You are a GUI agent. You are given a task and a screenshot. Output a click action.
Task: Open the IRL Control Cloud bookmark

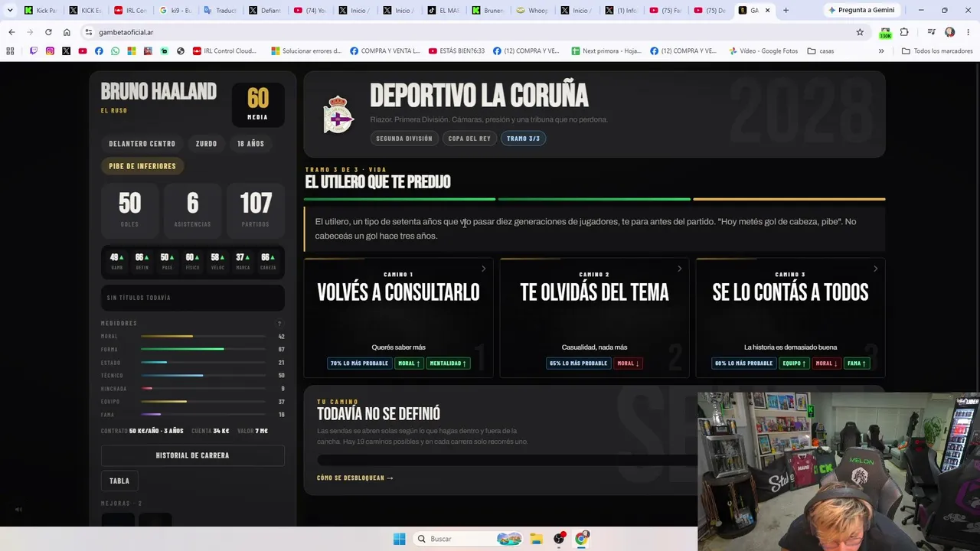(224, 51)
